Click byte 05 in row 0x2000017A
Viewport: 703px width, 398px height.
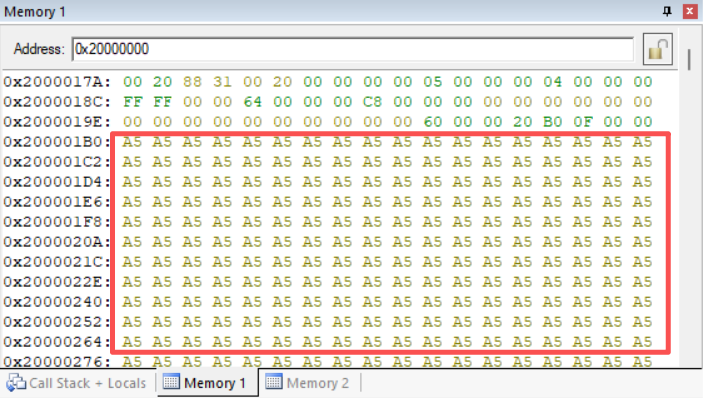[433, 82]
